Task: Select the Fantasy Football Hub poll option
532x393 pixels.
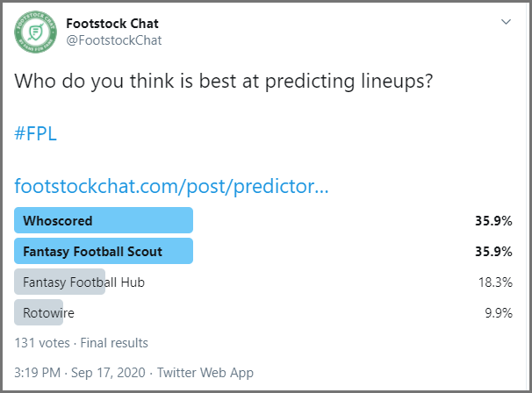Action: [83, 282]
